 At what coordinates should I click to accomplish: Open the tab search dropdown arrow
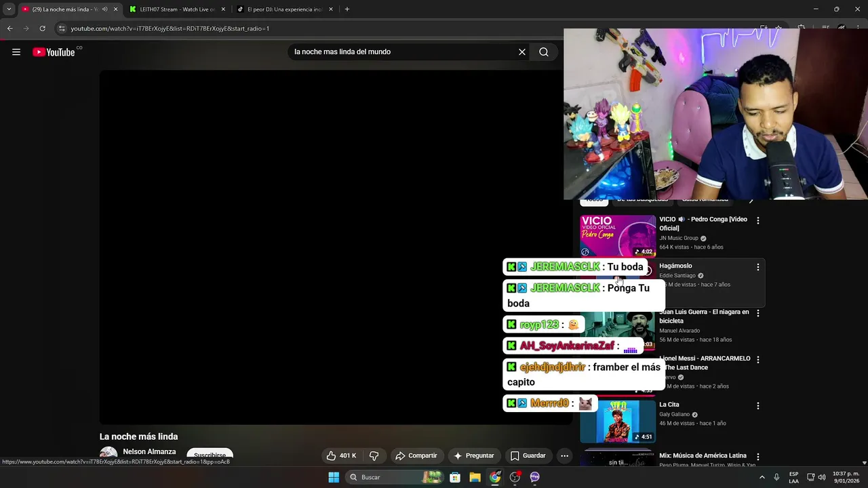click(9, 9)
